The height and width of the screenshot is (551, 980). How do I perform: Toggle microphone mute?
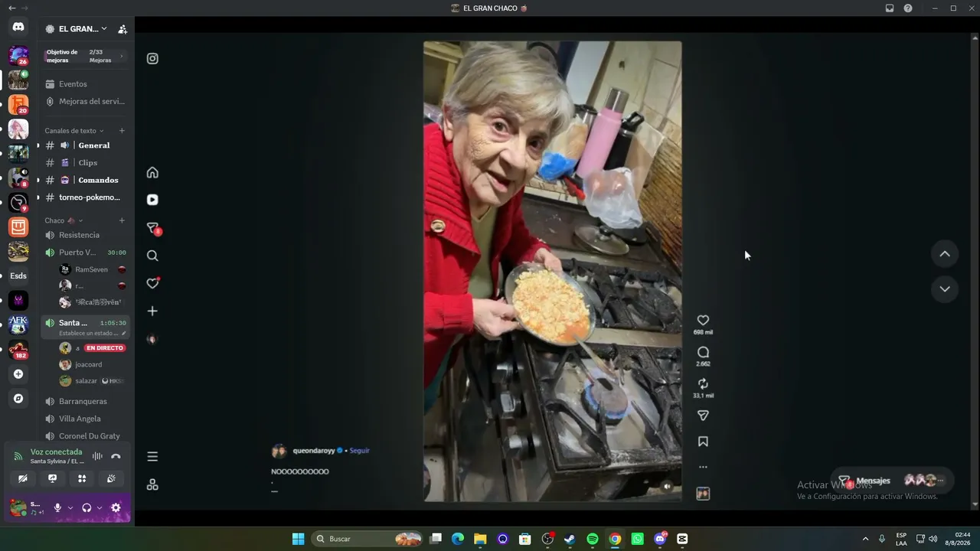point(57,507)
